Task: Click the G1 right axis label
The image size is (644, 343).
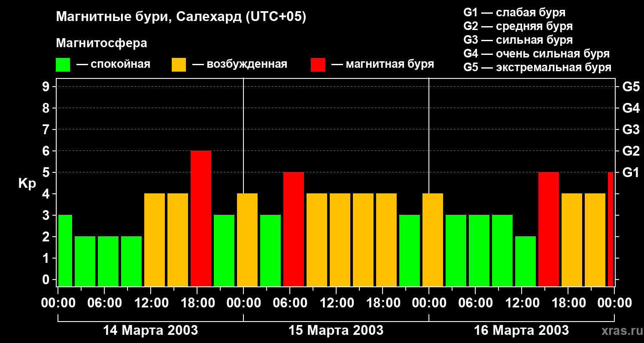Action: pos(631,172)
